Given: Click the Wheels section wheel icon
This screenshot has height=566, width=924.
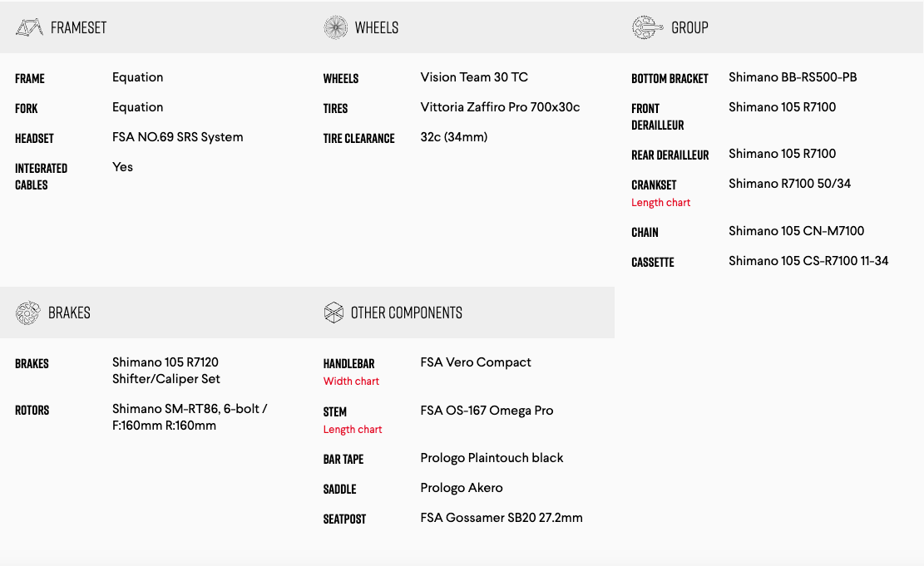Looking at the screenshot, I should (335, 27).
